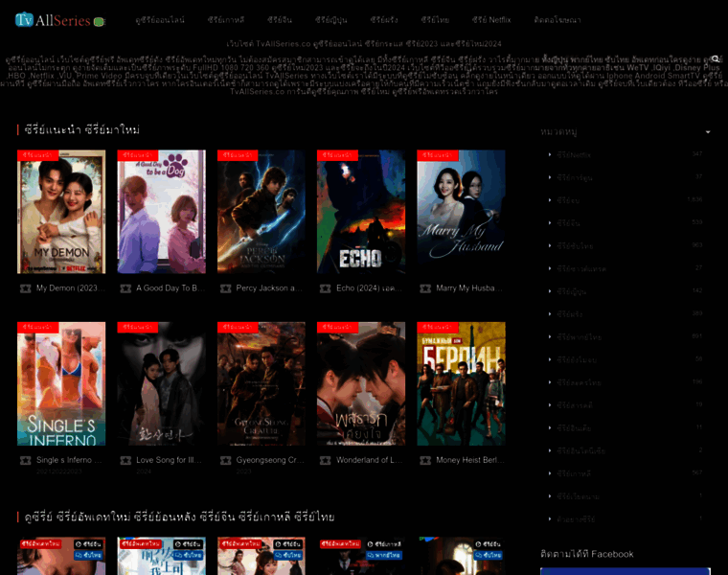Click star icon beside My Demon
Viewport: 728px width, 575px height.
(26, 288)
